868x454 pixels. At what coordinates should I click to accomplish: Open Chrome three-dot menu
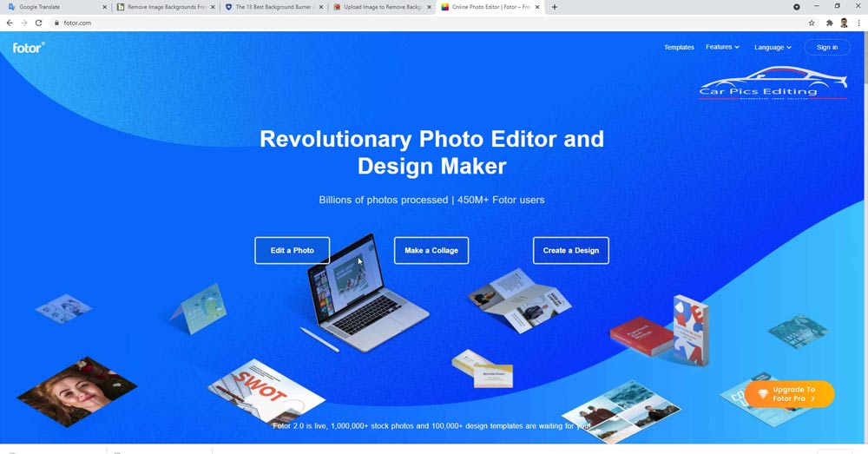[x=858, y=23]
